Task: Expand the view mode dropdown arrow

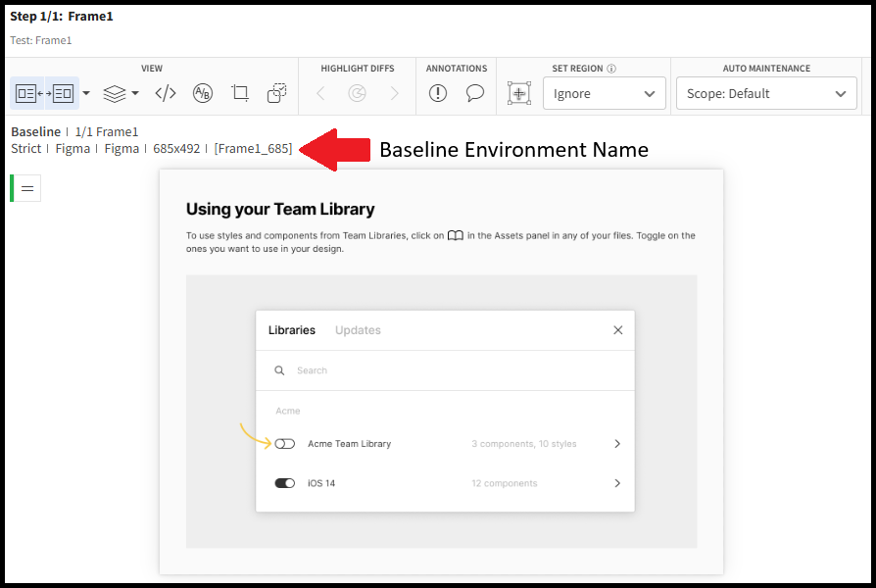Action: 86,93
